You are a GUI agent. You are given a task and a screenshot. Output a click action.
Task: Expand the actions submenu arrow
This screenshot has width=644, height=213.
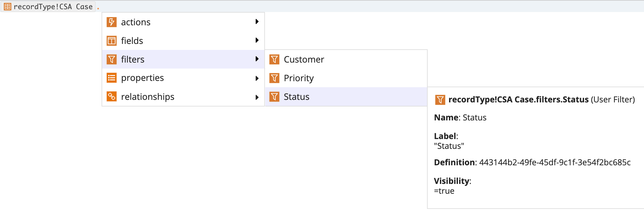coord(257,21)
